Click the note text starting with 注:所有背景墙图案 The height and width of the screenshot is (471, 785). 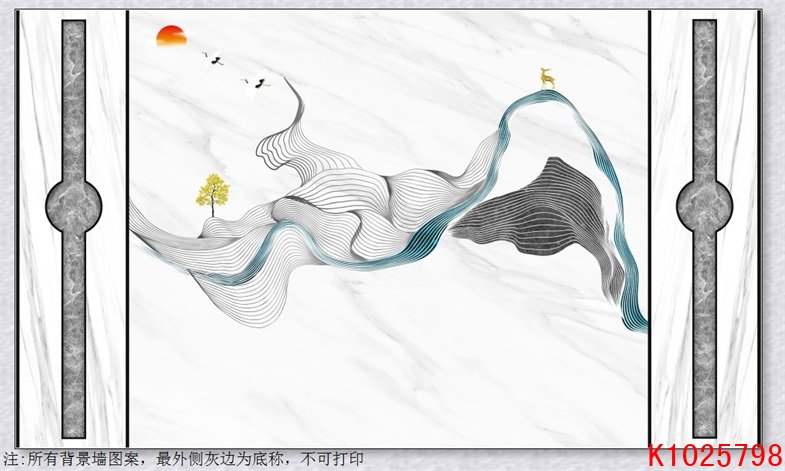183,459
